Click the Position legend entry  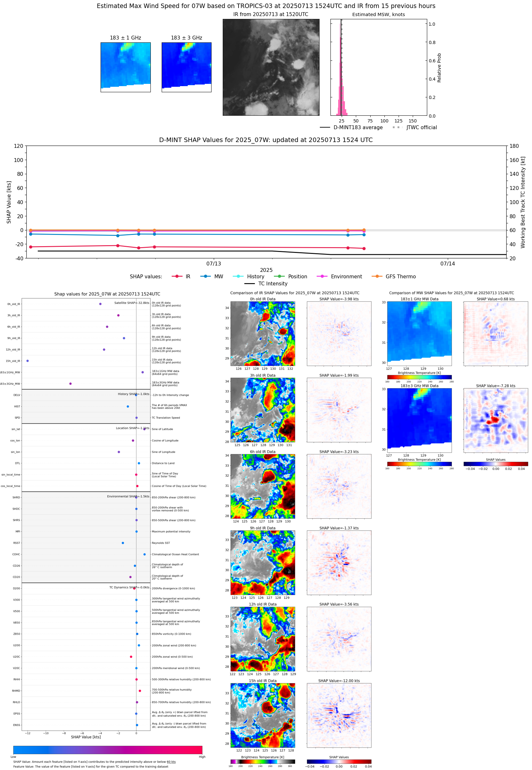pyautogui.click(x=290, y=277)
